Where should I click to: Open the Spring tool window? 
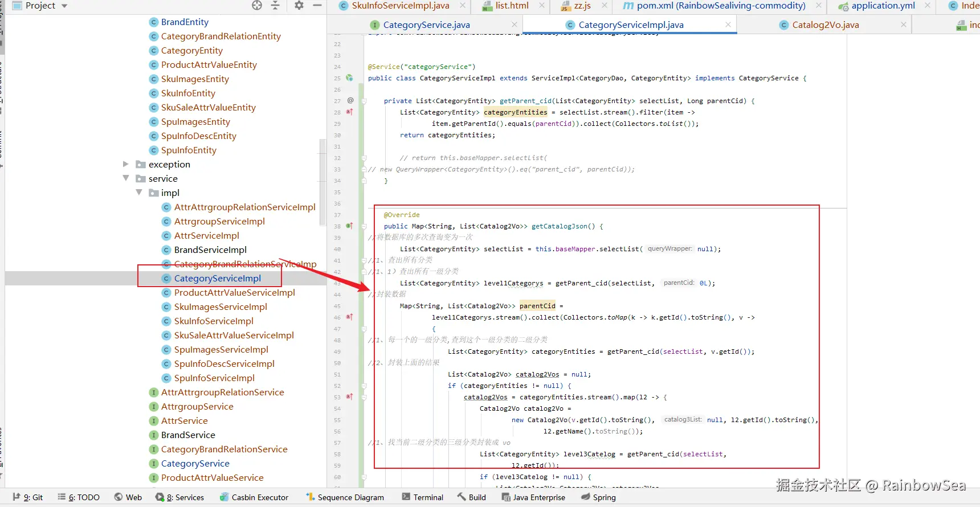598,497
